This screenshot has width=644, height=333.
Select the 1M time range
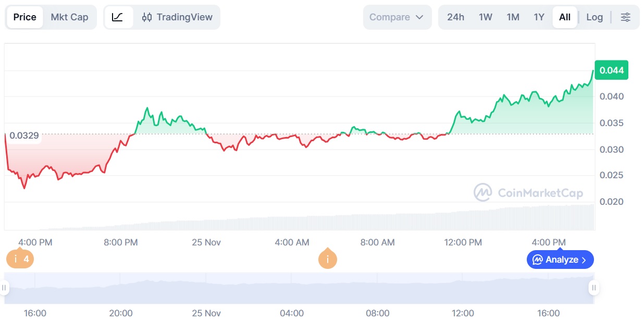(513, 17)
